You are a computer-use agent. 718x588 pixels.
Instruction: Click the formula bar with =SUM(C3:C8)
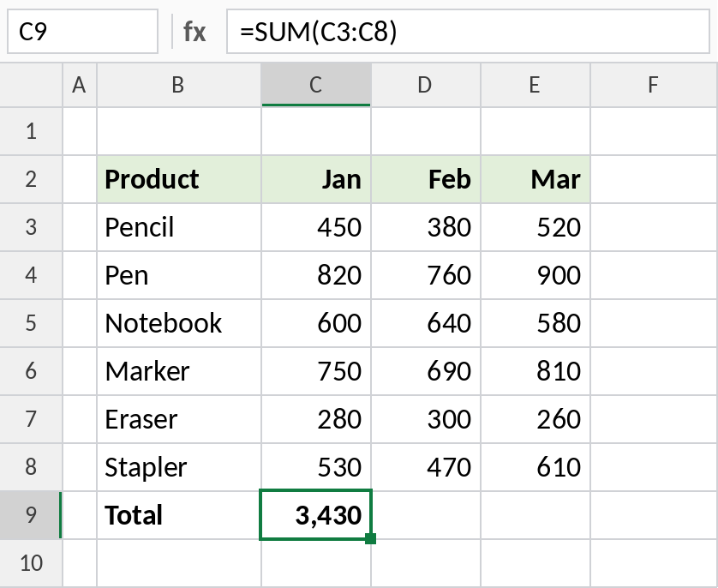coord(468,32)
